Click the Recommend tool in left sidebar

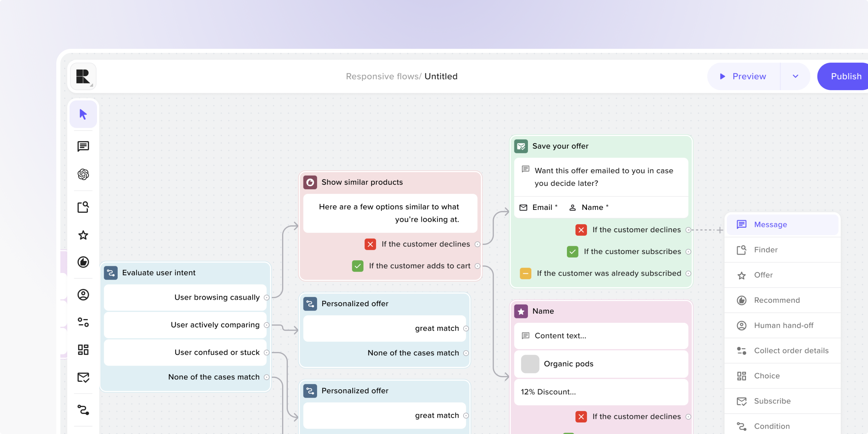83,262
